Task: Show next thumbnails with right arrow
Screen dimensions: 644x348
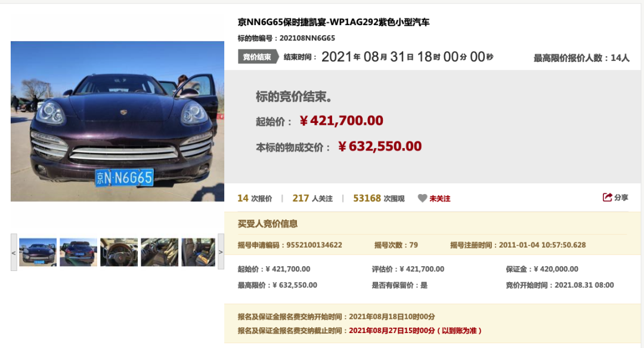Action: click(221, 252)
